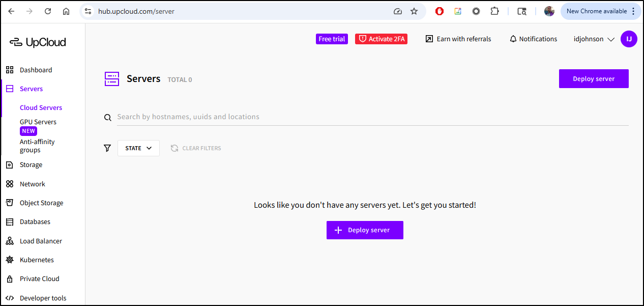The width and height of the screenshot is (644, 306).
Task: Select the Object Storage bucket icon
Action: (10, 203)
